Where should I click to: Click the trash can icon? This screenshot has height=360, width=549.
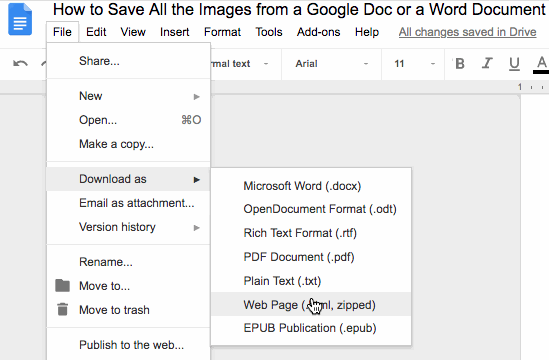(x=62, y=309)
